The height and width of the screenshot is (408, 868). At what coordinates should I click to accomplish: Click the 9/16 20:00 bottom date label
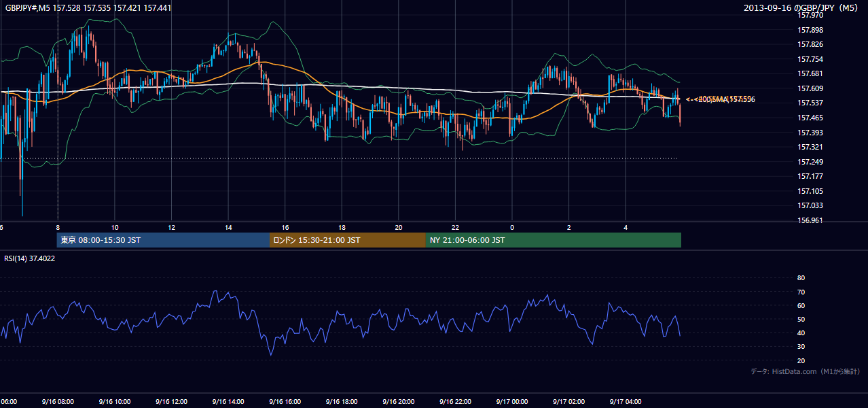(399, 401)
